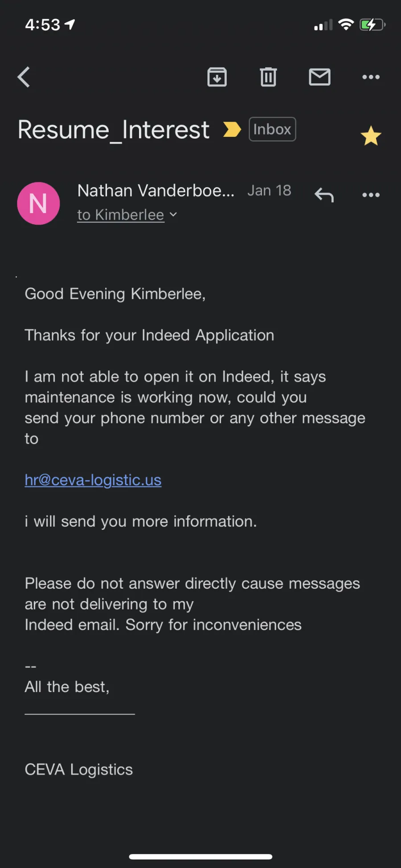Tap the Inbox label tag
The height and width of the screenshot is (868, 401).
(x=272, y=129)
